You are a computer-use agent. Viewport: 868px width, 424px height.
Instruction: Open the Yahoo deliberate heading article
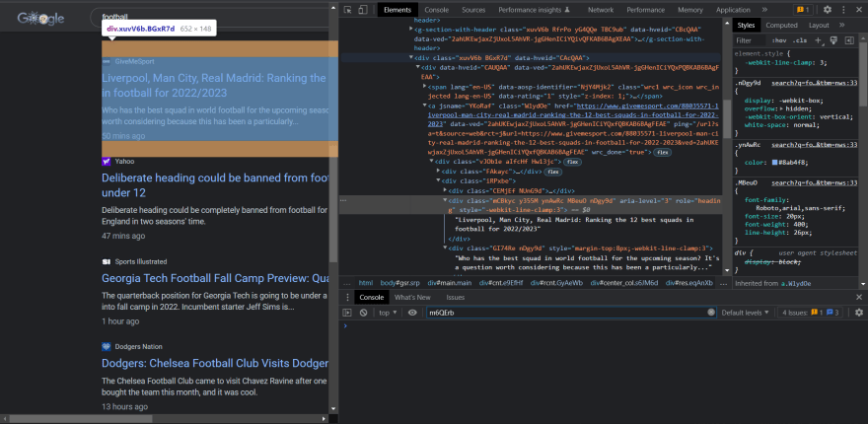pyautogui.click(x=215, y=185)
